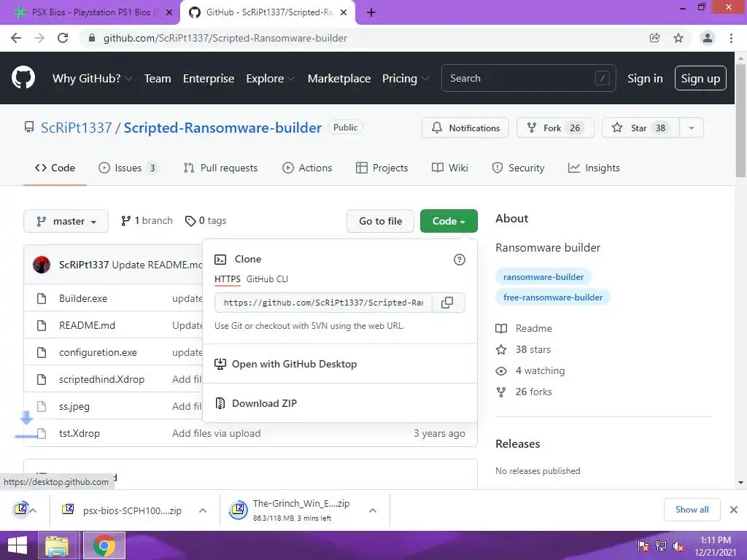Expand the Explore menu
This screenshot has width=747, height=560.
pyautogui.click(x=270, y=79)
